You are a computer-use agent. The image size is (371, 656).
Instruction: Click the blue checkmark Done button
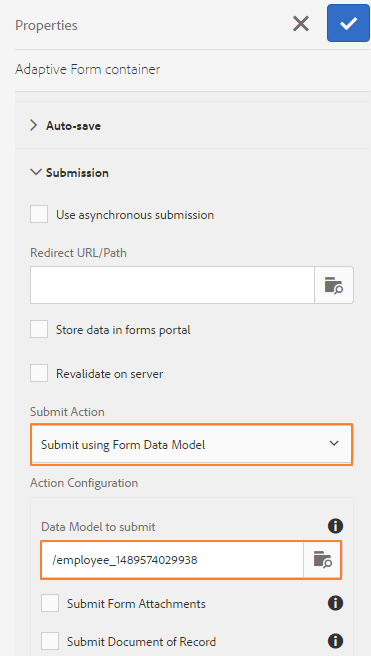pyautogui.click(x=348, y=23)
